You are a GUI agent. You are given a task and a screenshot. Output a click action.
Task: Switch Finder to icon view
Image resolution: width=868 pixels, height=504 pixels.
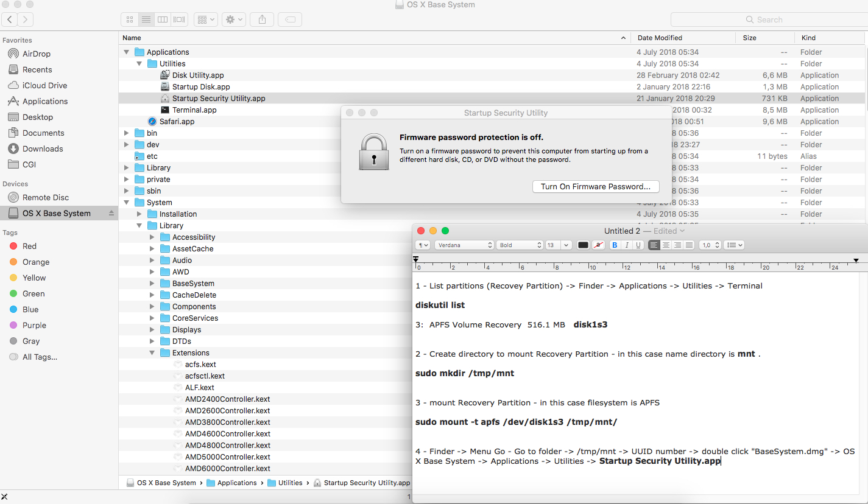pos(130,19)
